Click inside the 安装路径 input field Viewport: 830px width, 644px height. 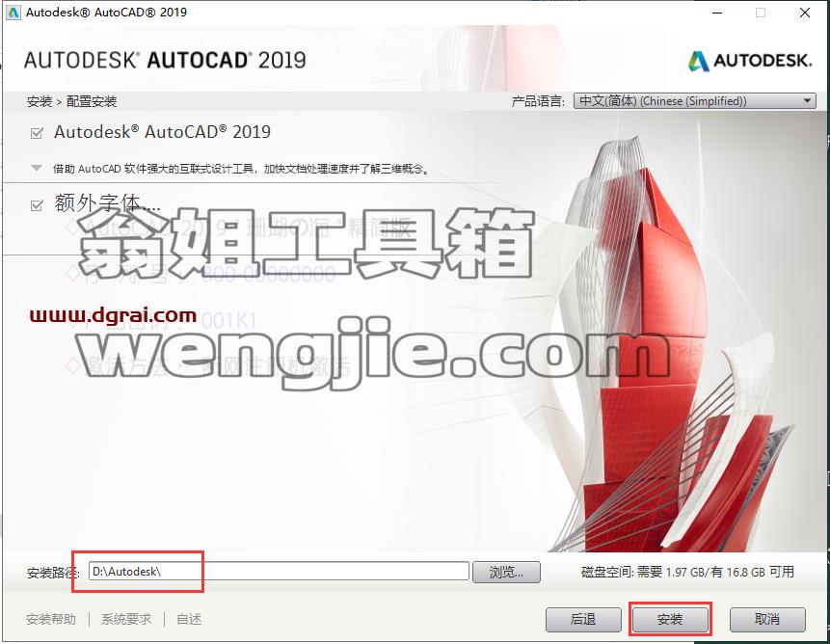click(279, 572)
